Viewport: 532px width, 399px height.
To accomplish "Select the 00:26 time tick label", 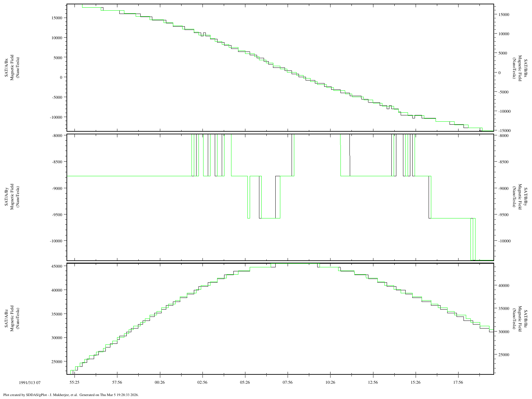I will click(160, 382).
